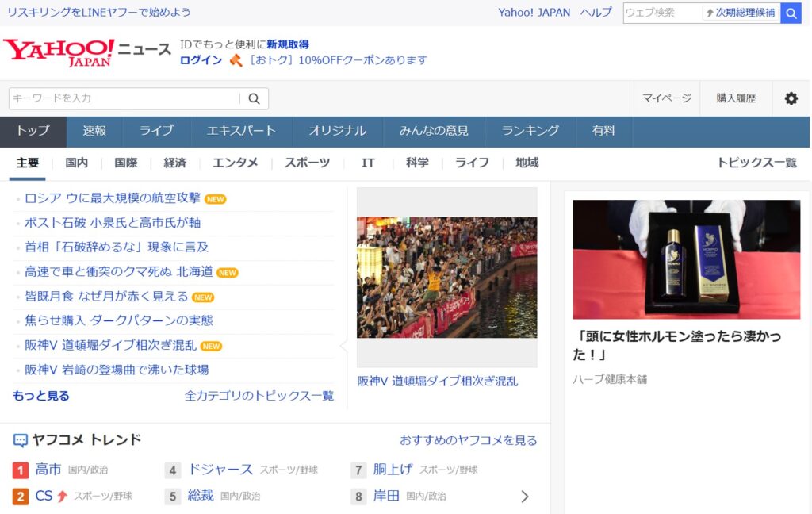The height and width of the screenshot is (514, 812).
Task: Switch to the ライブ tab
Action: click(156, 132)
